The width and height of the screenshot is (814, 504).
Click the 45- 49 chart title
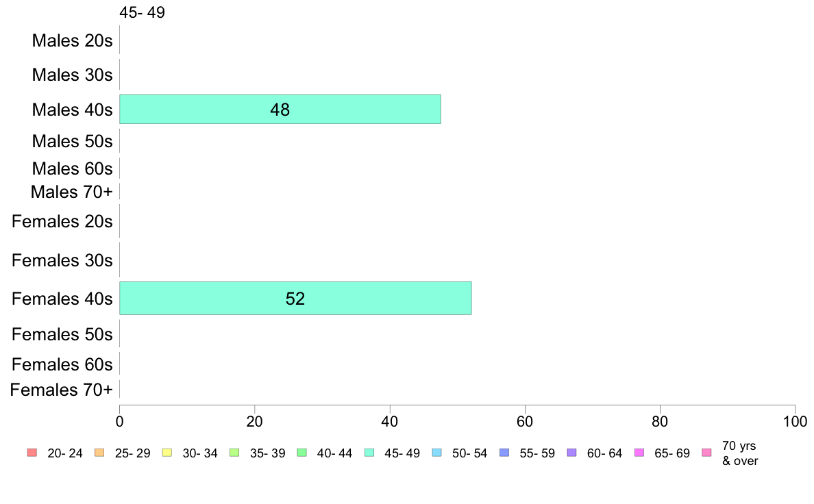tap(143, 12)
